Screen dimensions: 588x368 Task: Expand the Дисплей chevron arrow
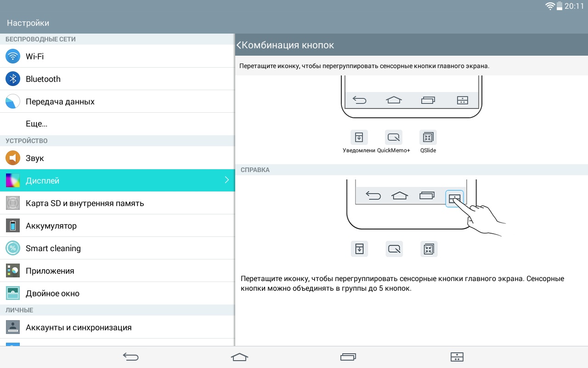(226, 180)
